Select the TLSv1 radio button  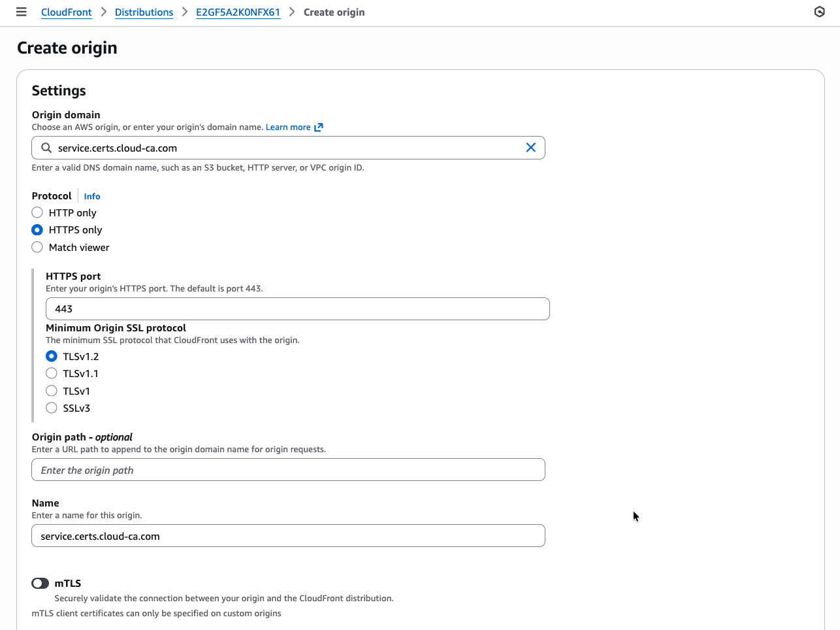(x=52, y=390)
